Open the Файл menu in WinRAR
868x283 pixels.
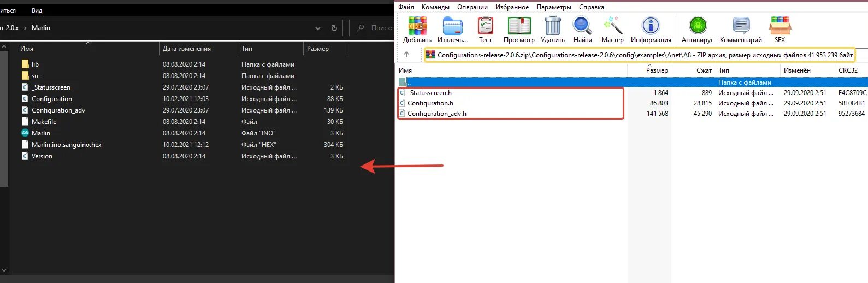[406, 7]
